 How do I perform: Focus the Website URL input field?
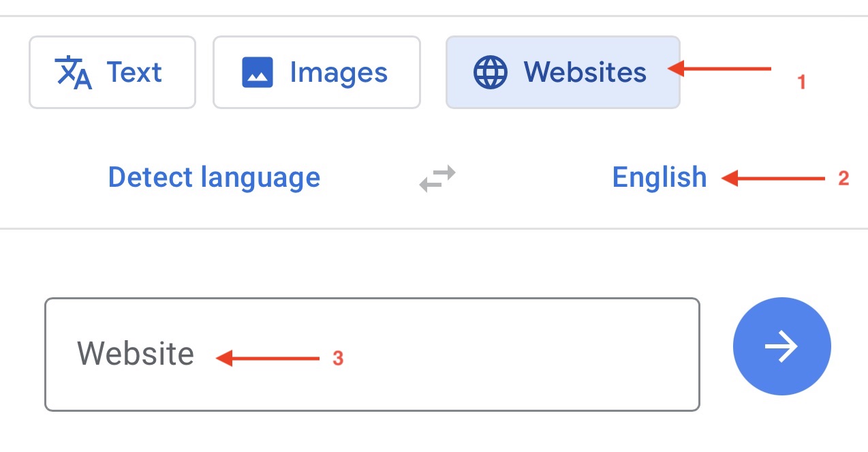372,355
